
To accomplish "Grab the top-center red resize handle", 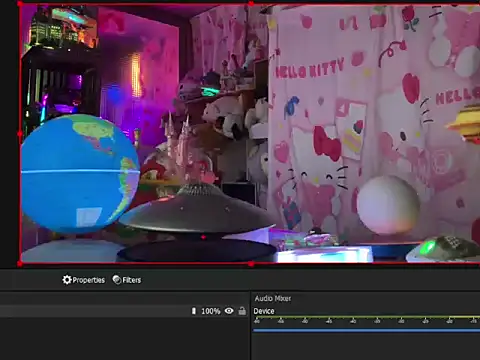I will (251, 4).
